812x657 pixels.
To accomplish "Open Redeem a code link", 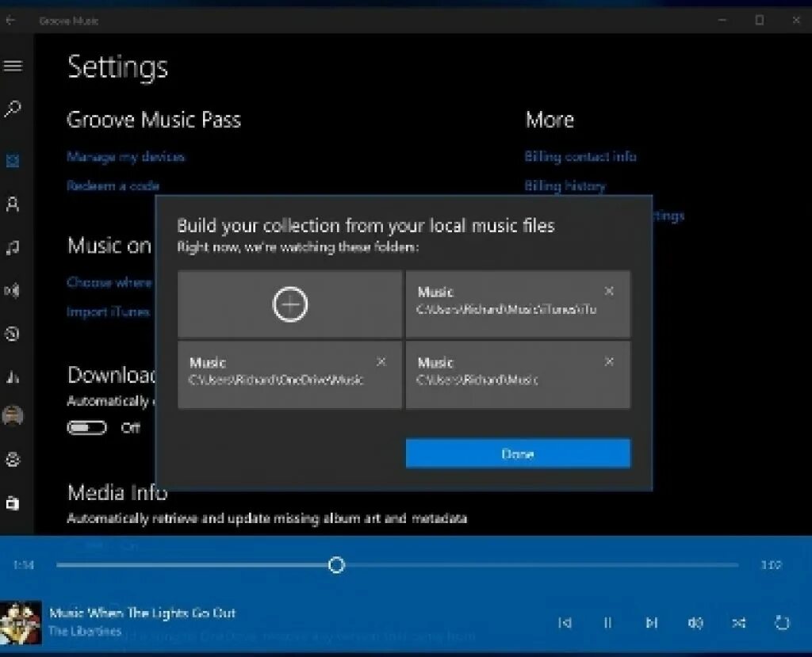I will 113,186.
